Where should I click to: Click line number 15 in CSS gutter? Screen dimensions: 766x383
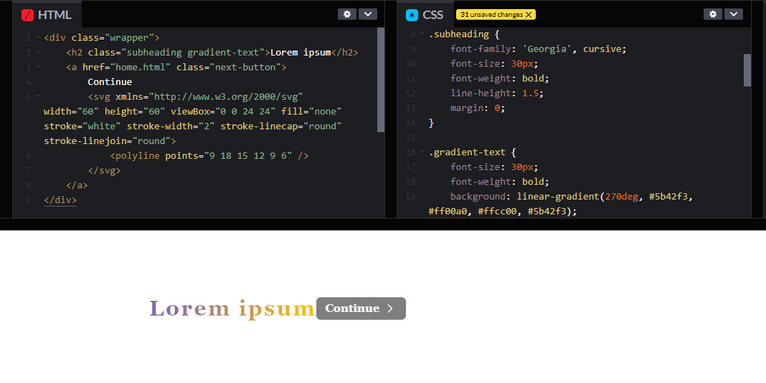[411, 137]
